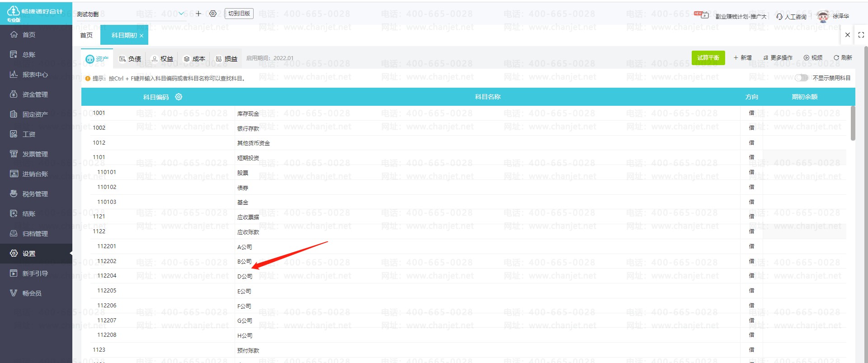Click the 新增 button

point(743,58)
